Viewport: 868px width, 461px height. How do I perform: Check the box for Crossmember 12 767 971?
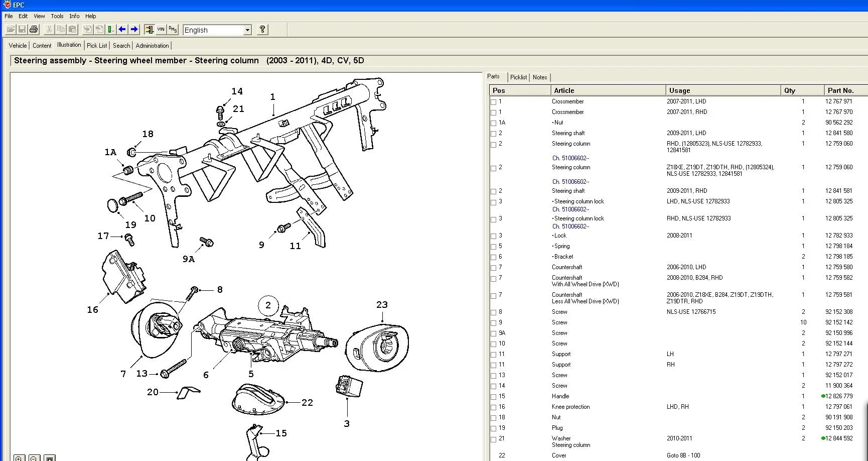[494, 102]
